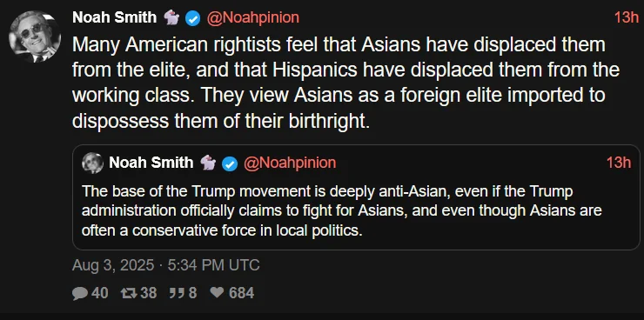Viewport: 644px width, 320px height.
Task: Click the main tweet text about American rightists
Action: pyautogui.click(x=345, y=83)
